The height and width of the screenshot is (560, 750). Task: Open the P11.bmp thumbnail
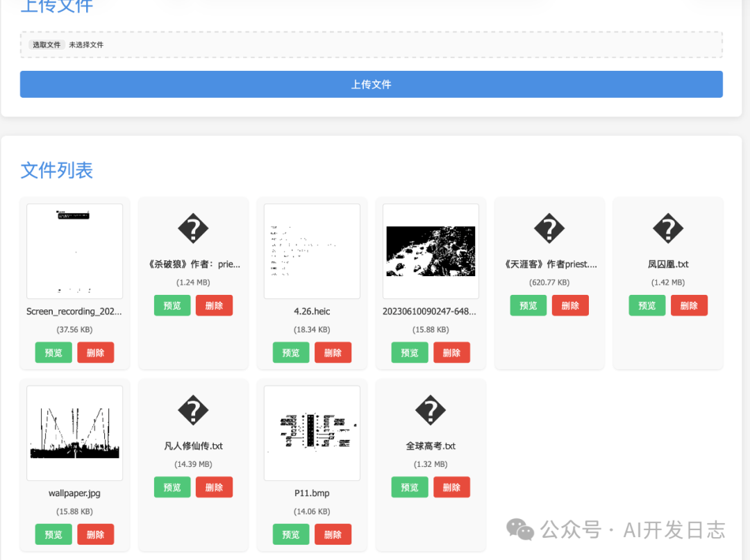coord(312,433)
